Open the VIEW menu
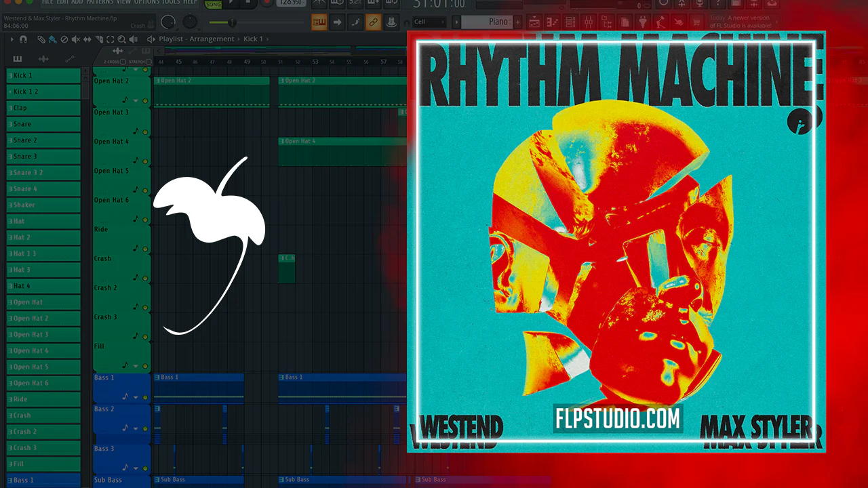This screenshot has width=868, height=488. click(123, 3)
